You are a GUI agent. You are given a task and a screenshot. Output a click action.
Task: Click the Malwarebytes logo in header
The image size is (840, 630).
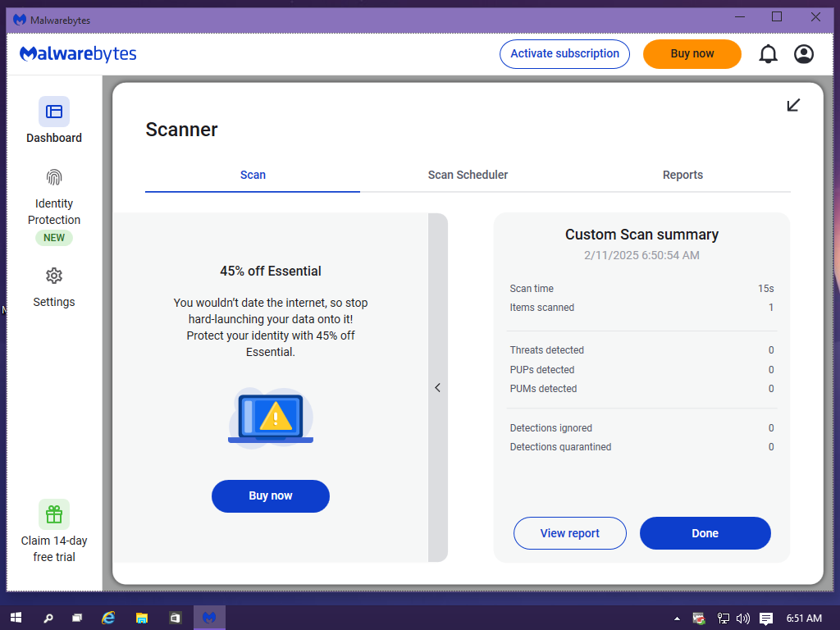(x=78, y=53)
